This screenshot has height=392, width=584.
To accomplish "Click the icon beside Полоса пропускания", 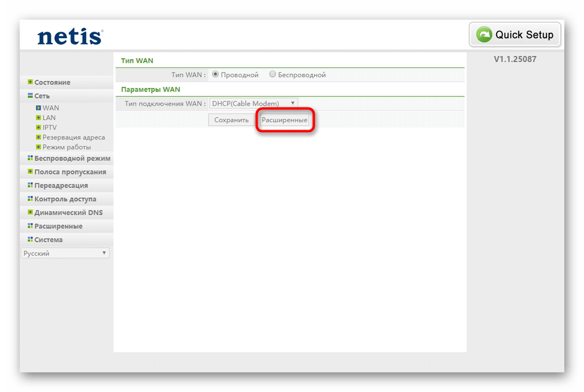I will (30, 171).
